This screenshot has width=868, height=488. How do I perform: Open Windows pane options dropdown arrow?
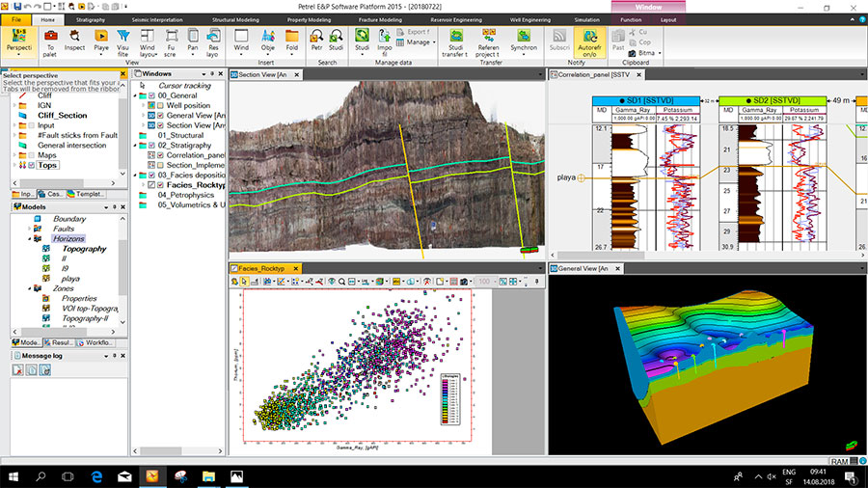point(203,74)
